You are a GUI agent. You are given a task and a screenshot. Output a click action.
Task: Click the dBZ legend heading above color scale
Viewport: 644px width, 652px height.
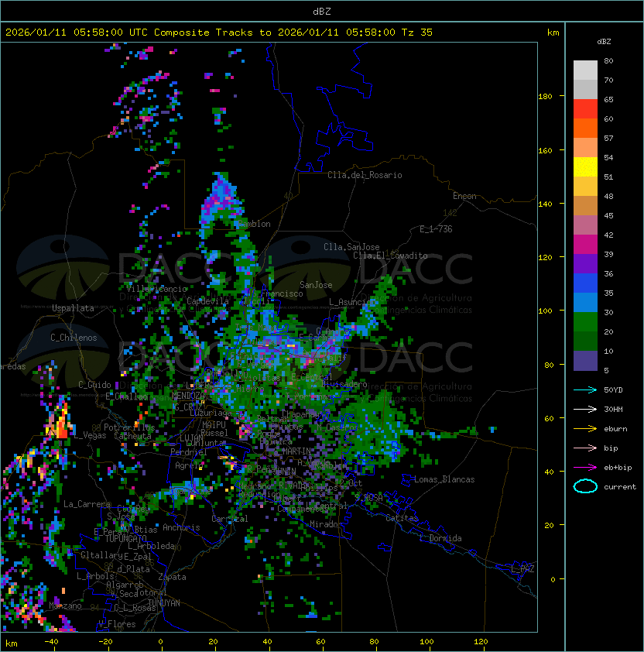(604, 42)
